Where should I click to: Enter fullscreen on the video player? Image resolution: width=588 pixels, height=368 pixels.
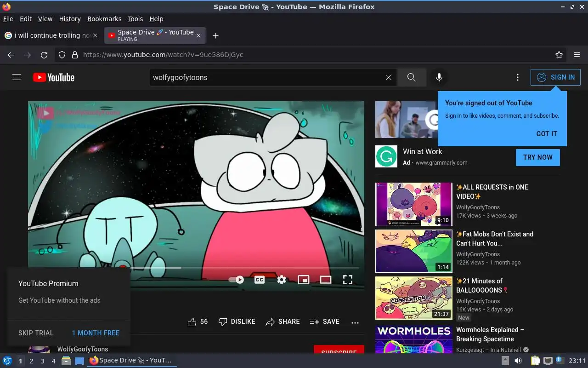click(x=348, y=280)
